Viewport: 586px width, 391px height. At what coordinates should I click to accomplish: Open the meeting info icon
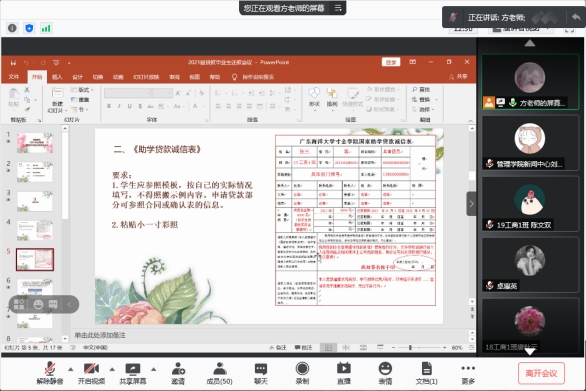tap(12, 28)
